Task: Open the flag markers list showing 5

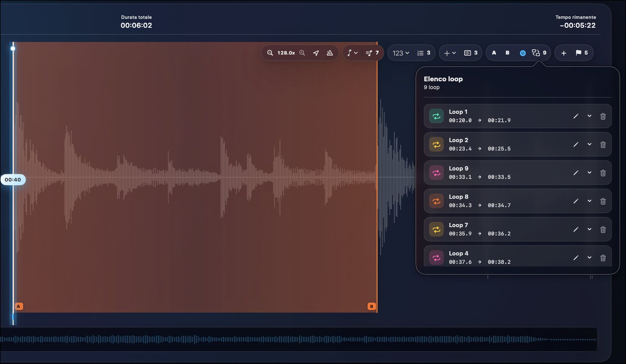Action: point(582,53)
